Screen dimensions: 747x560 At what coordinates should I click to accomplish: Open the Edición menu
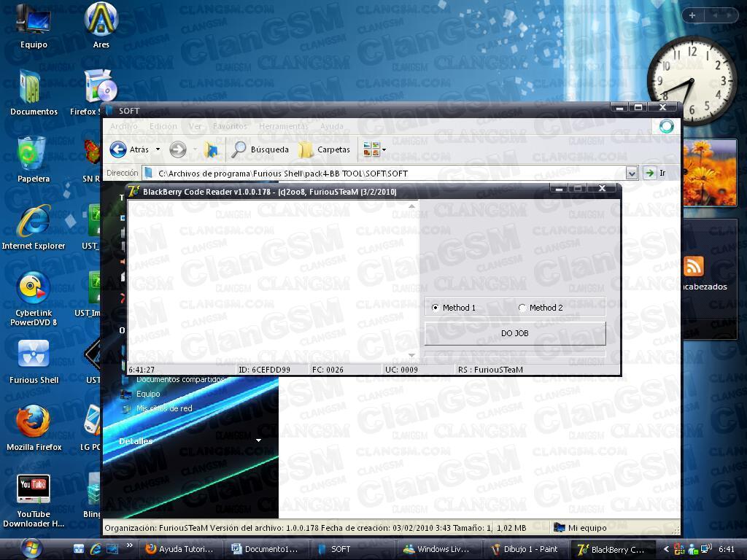pyautogui.click(x=163, y=126)
